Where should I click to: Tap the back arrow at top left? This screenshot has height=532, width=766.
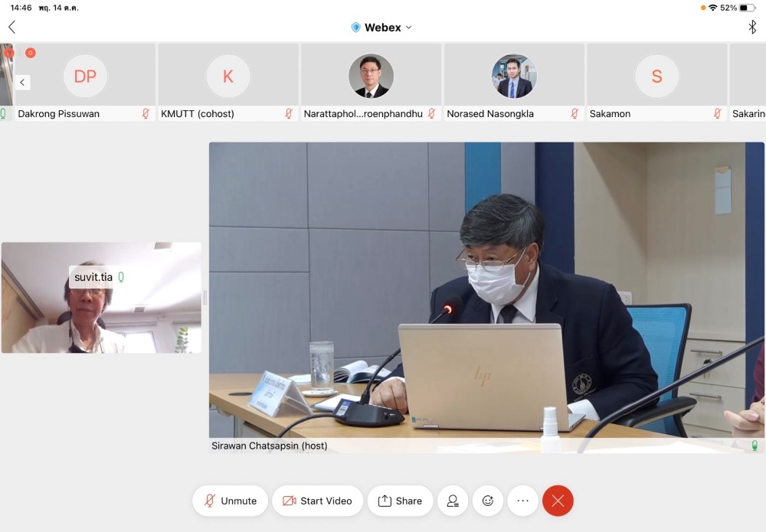(x=11, y=28)
